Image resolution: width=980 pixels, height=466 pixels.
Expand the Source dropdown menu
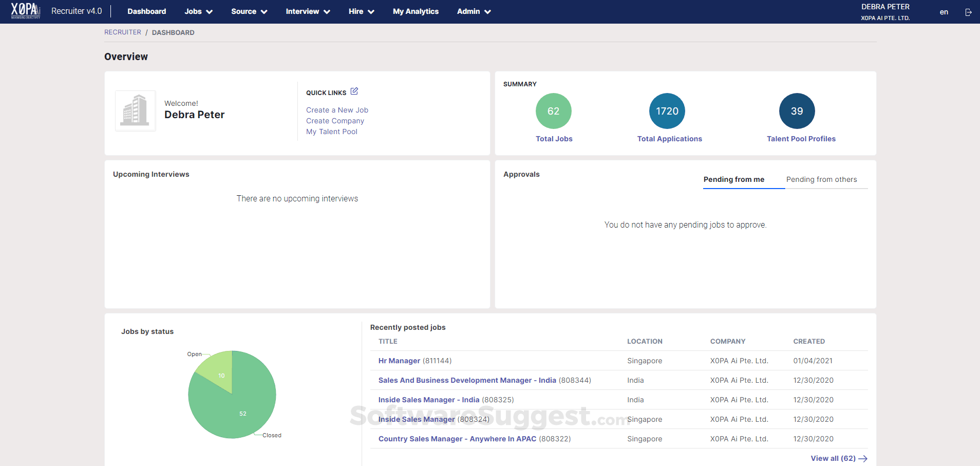point(249,11)
